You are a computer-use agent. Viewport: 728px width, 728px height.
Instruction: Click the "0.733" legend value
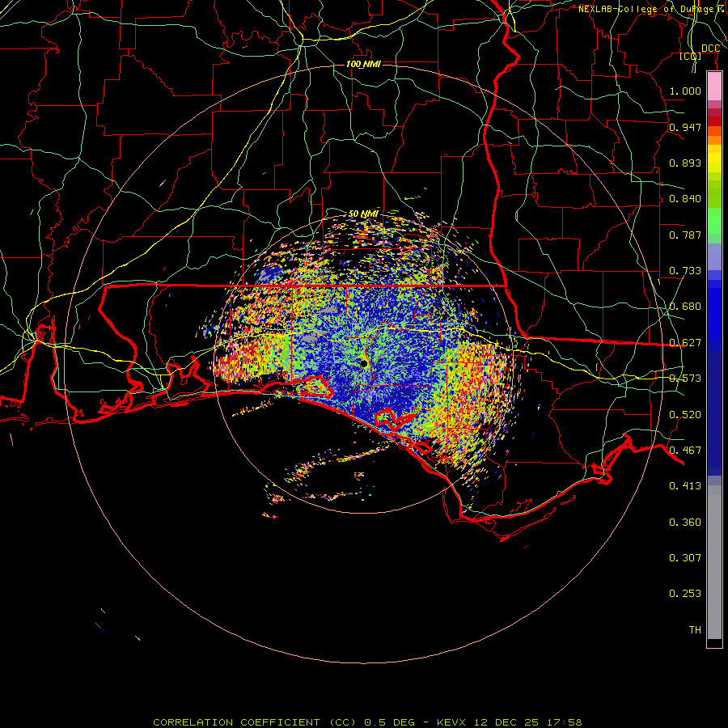(x=685, y=271)
